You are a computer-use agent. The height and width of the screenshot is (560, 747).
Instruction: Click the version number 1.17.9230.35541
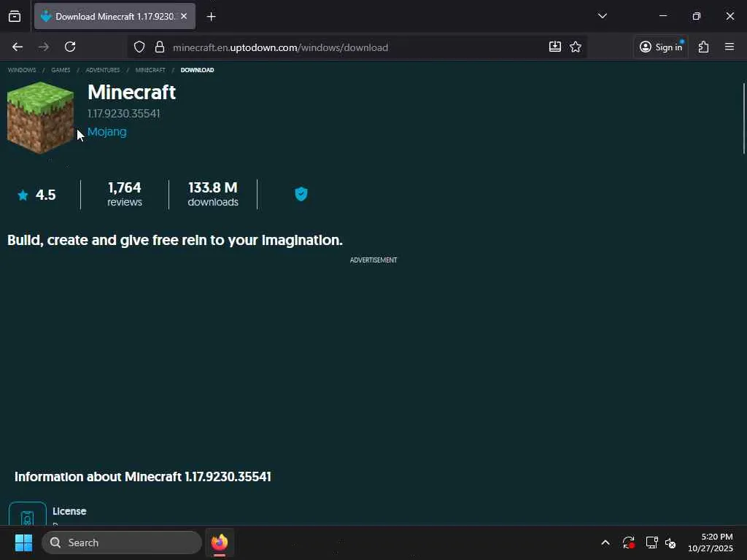click(x=124, y=114)
